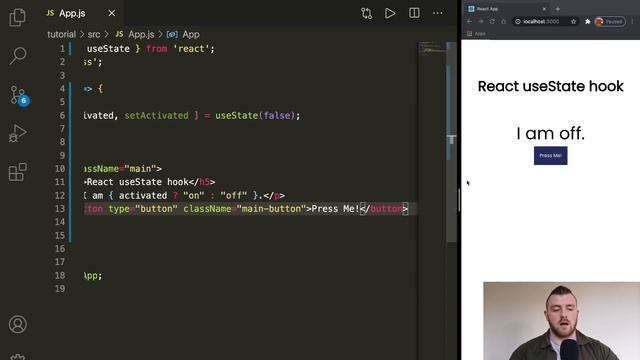Image resolution: width=640 pixels, height=360 pixels.
Task: Open the browser extensions puzzle icon
Action: (587, 21)
